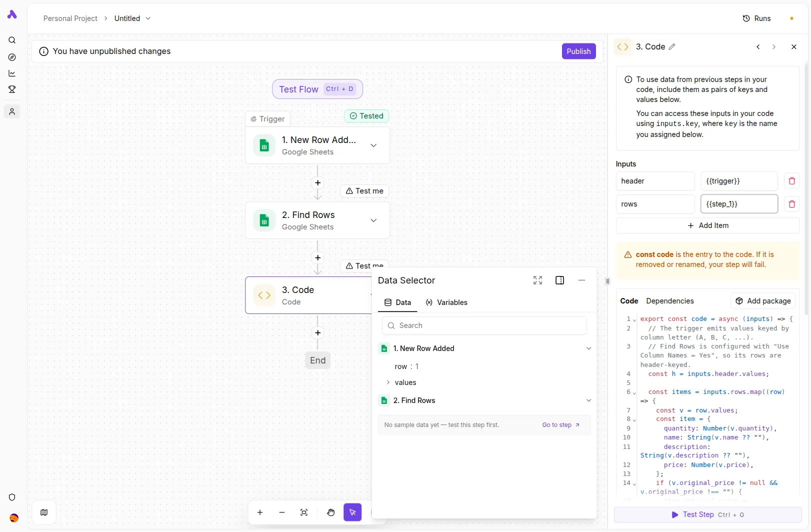Add step after Find Rows
The width and height of the screenshot is (811, 532).
tap(317, 258)
